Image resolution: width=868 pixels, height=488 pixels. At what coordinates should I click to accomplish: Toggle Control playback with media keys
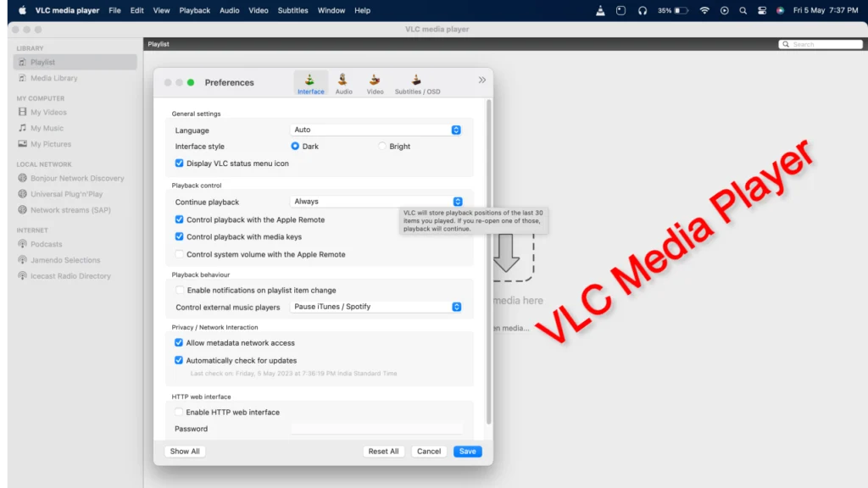coord(179,237)
